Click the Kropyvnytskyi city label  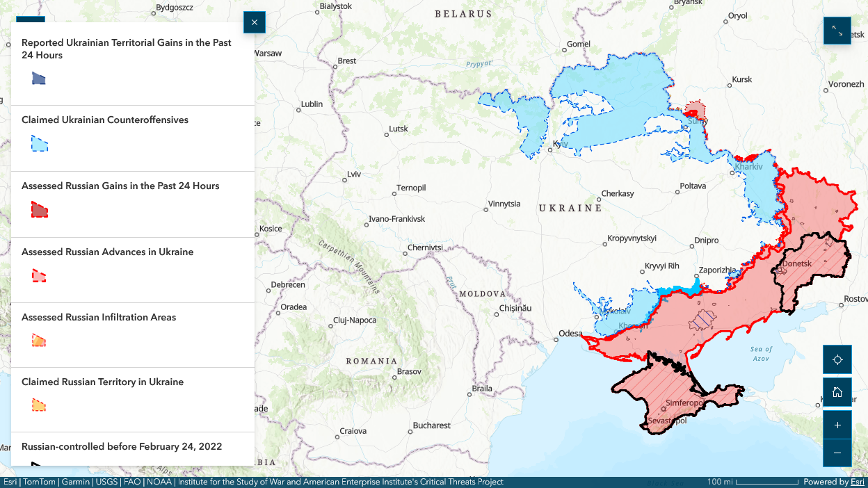(632, 238)
